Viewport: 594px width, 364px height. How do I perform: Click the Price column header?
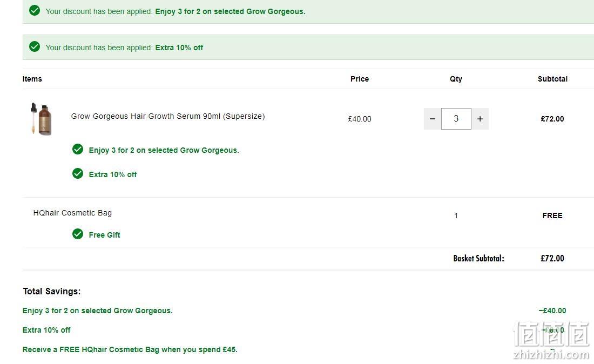360,79
